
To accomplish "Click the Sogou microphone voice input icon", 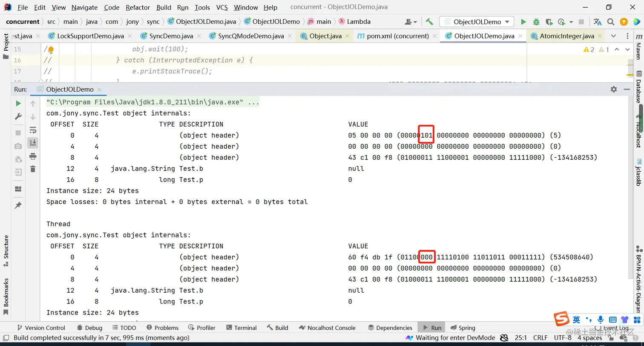I will (601, 319).
